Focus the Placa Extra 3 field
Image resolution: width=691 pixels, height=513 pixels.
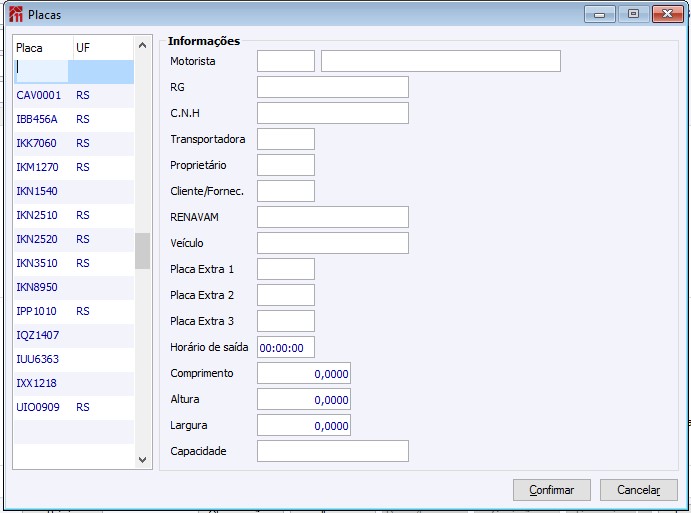click(286, 321)
